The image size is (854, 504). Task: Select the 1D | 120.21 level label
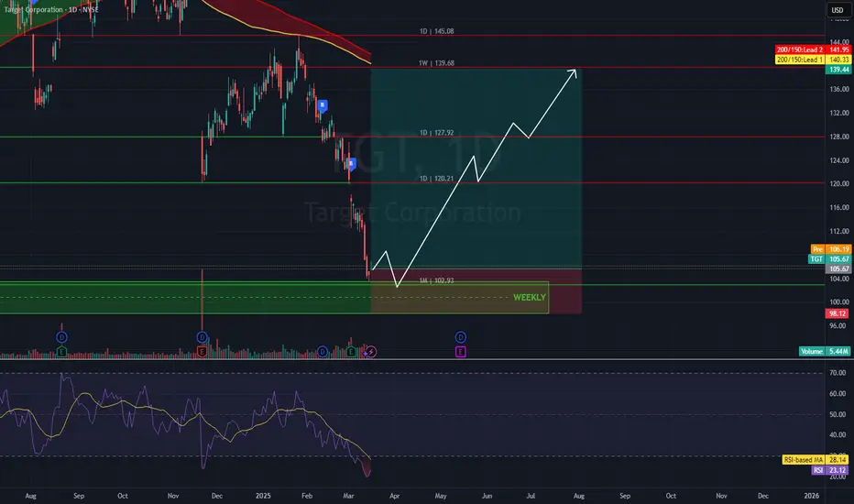436,179
